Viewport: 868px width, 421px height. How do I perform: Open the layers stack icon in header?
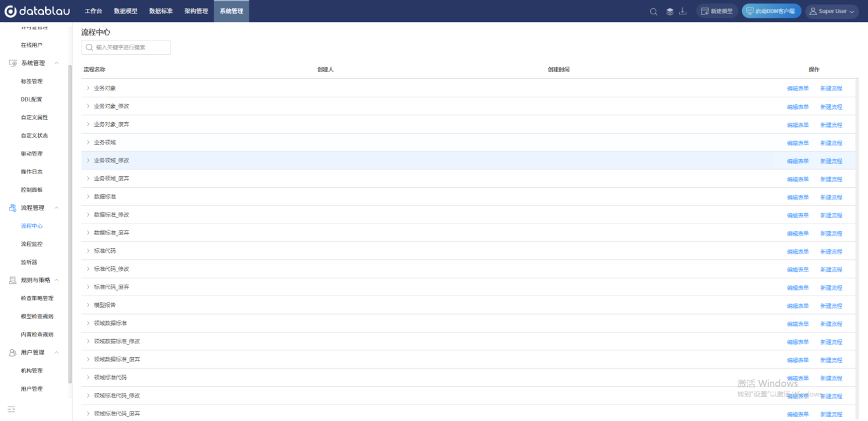click(670, 11)
